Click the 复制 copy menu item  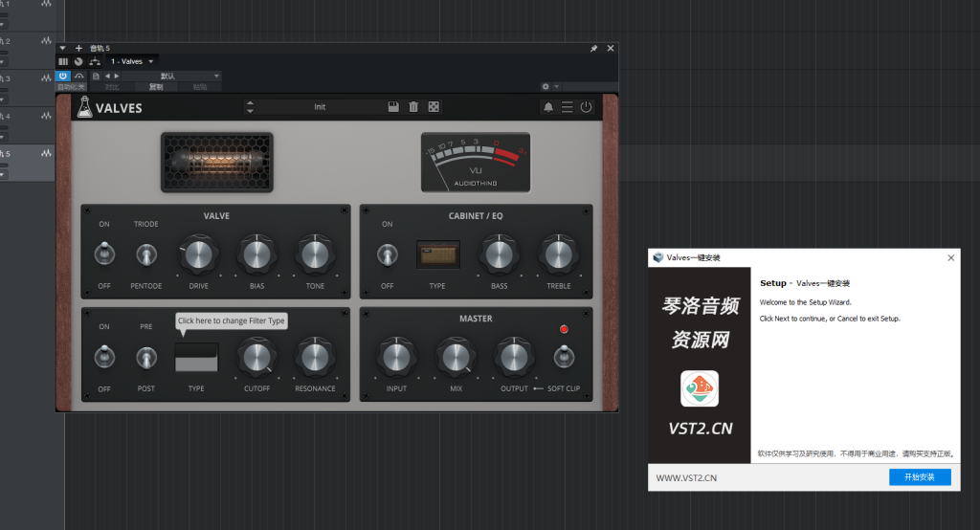click(155, 87)
